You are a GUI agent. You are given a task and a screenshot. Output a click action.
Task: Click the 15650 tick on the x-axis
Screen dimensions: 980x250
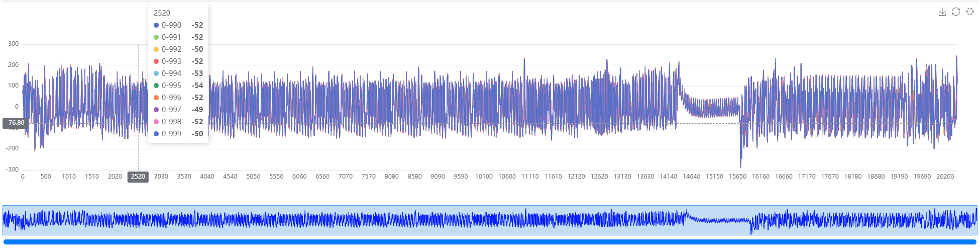737,177
